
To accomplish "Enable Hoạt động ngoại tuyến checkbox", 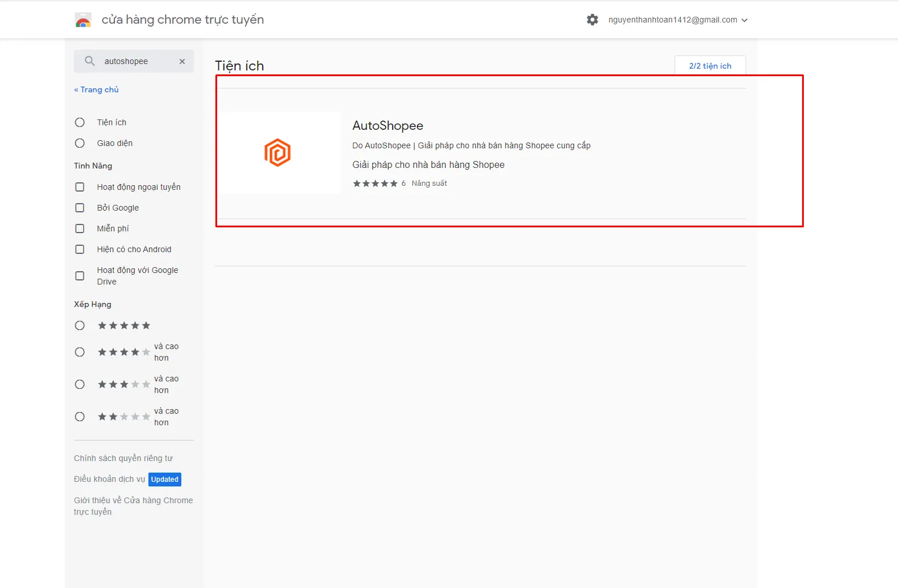I will tap(80, 187).
